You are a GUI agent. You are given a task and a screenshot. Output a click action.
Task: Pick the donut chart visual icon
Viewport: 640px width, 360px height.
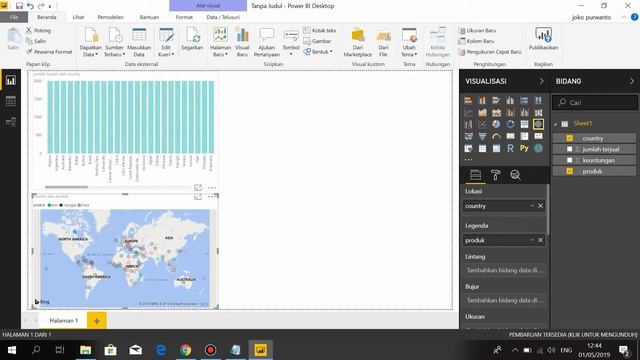point(510,124)
